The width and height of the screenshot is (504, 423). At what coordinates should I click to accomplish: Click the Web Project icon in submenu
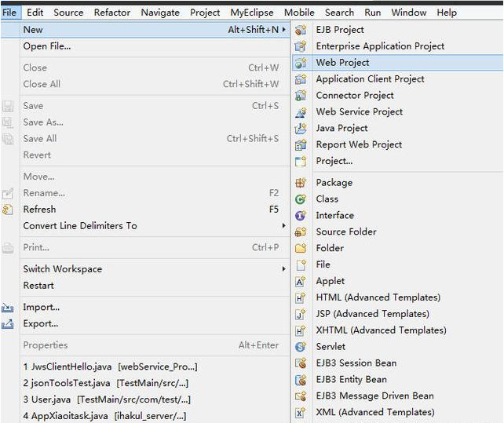[x=300, y=63]
